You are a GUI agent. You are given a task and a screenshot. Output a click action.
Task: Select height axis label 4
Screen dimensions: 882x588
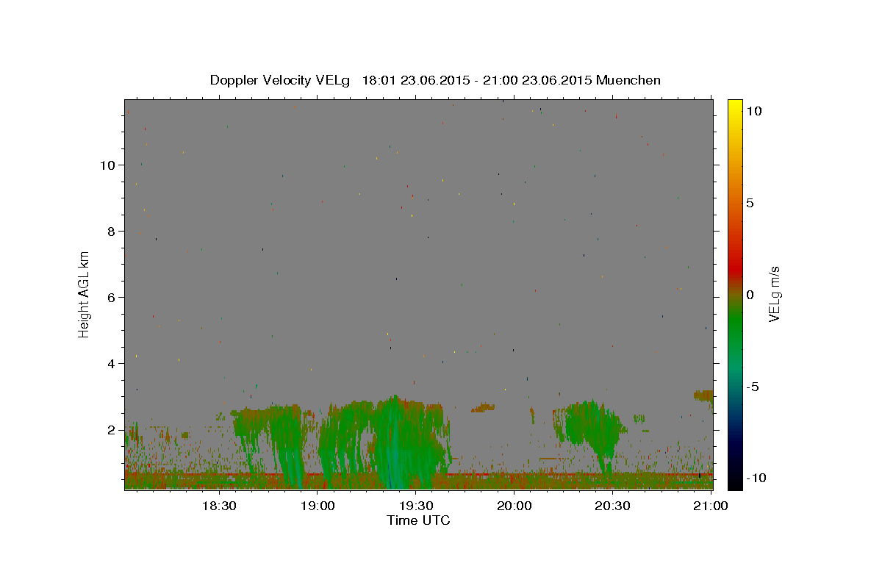click(111, 364)
